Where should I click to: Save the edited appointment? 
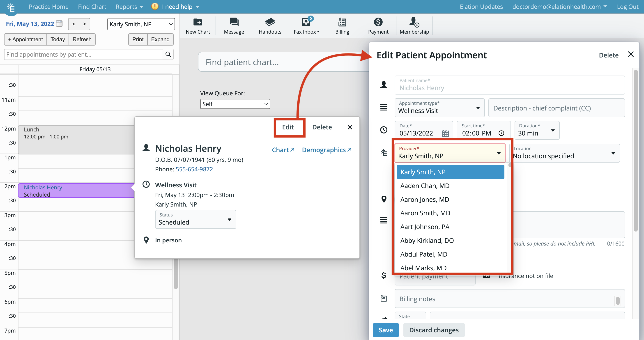386,330
